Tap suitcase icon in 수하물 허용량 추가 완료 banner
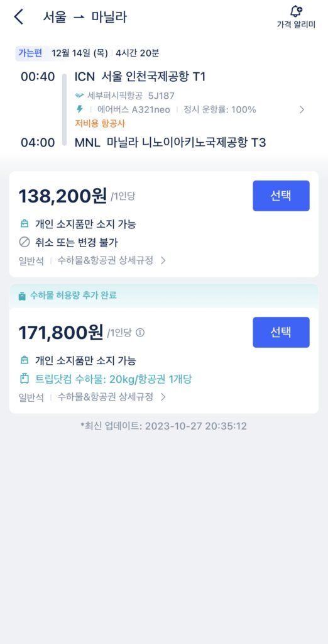 coord(22,296)
